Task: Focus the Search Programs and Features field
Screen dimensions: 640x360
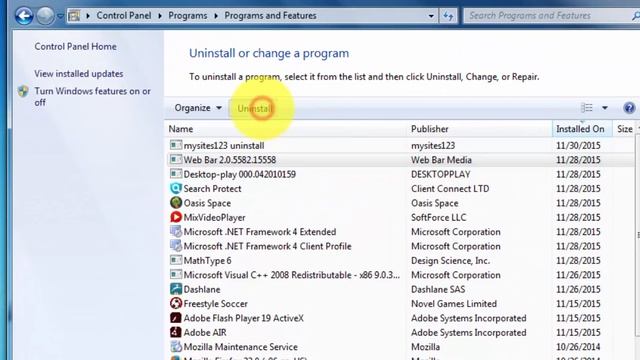Action: point(551,16)
